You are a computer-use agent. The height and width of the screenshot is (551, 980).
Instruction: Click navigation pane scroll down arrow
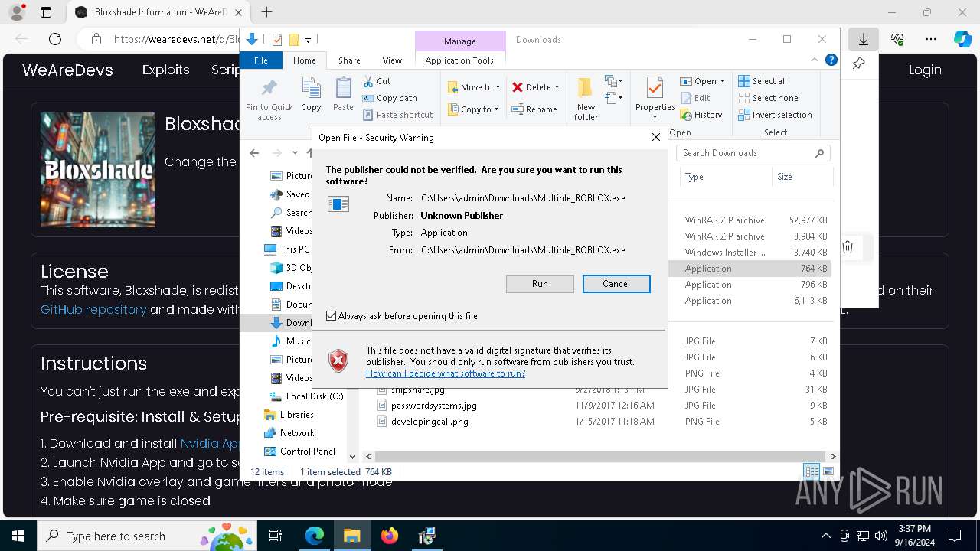[x=352, y=456]
